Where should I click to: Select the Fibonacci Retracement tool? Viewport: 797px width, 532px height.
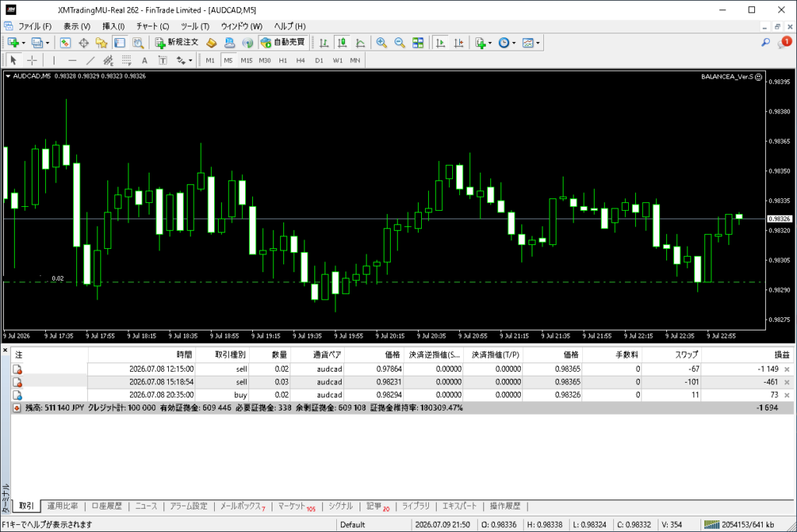point(127,61)
